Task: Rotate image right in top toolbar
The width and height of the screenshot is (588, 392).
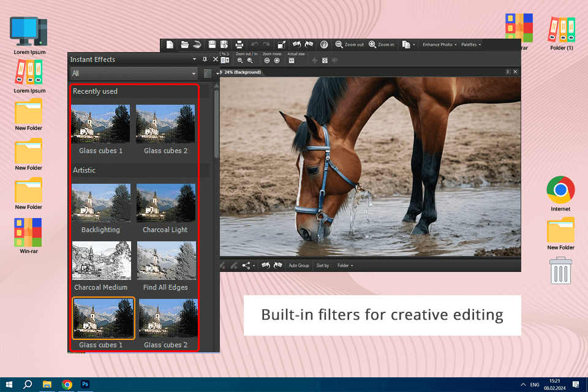Action: (x=309, y=44)
